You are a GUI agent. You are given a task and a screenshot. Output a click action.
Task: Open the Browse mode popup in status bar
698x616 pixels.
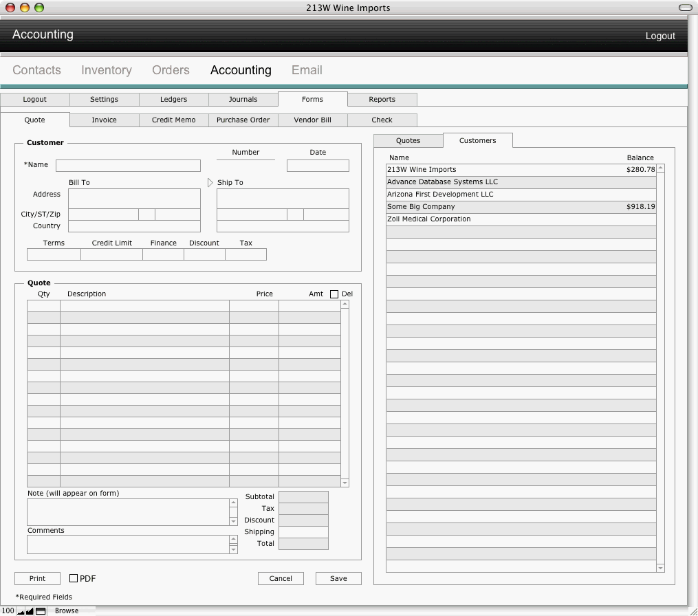coord(67,610)
